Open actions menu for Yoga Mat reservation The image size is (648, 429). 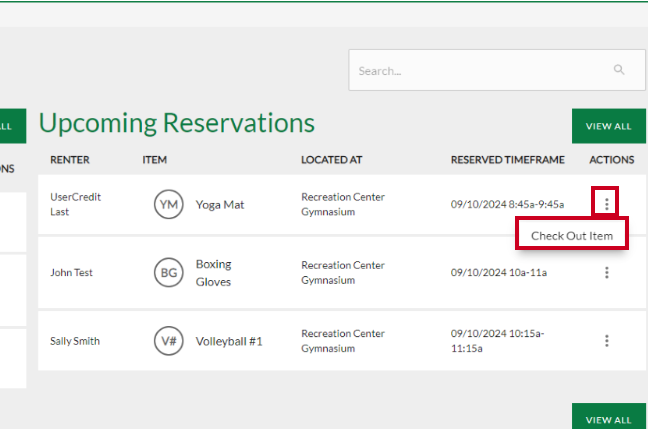click(606, 204)
